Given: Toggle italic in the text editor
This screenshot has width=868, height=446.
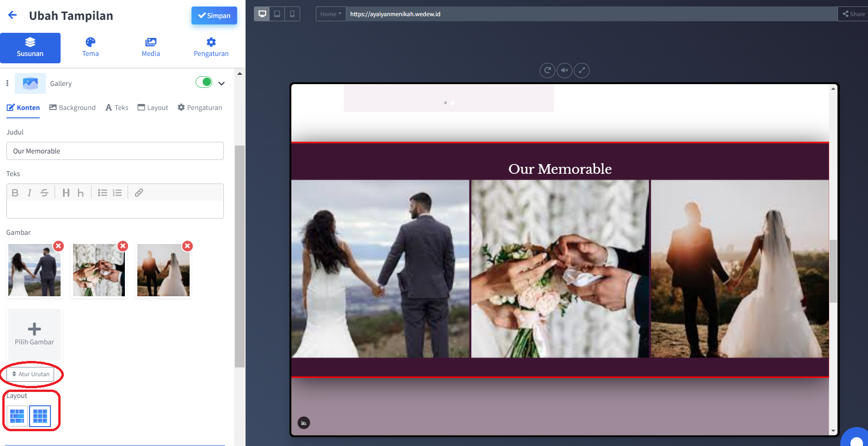Looking at the screenshot, I should coord(30,193).
